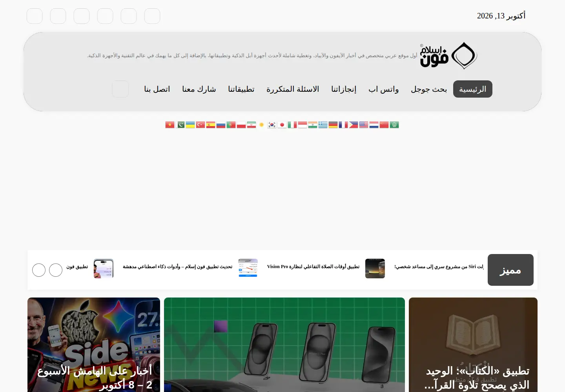Click the India flag icon

pos(313,125)
